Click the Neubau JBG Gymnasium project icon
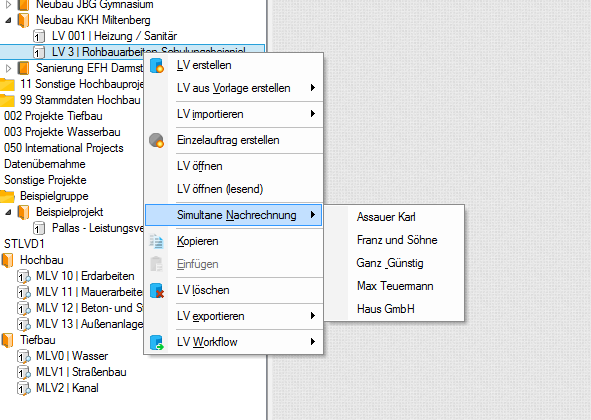591x420 pixels. [x=24, y=5]
